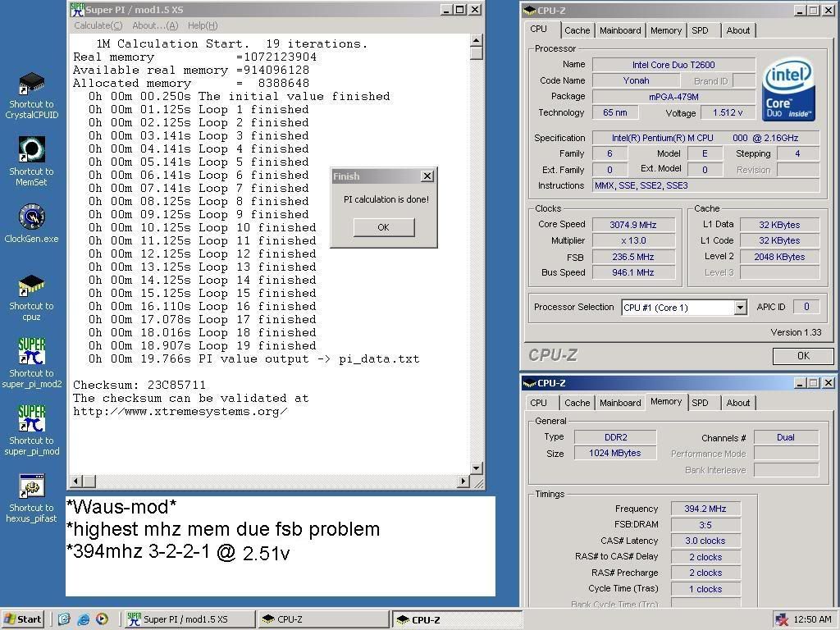Switch to Memory tab in top CPU-Z
Screen dimensions: 840x630
pos(666,30)
